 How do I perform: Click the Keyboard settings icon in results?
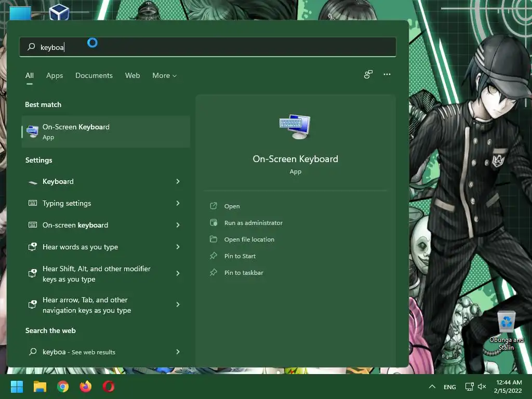(33, 182)
